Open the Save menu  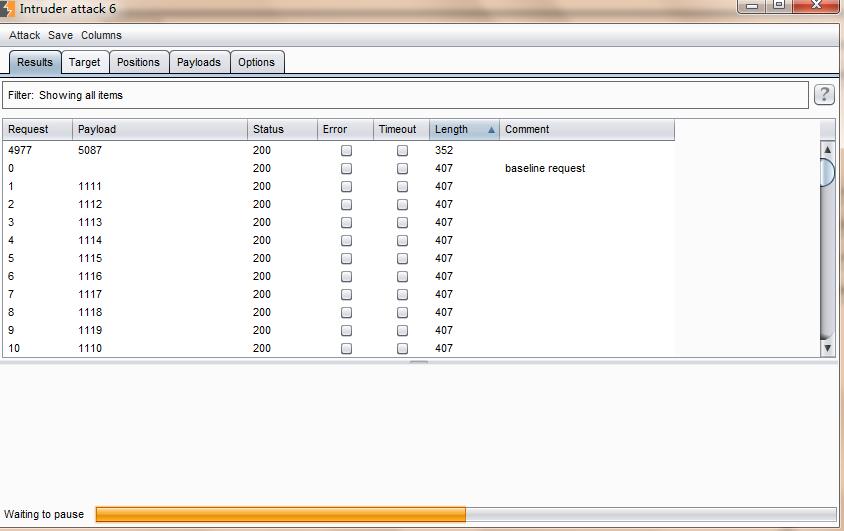[x=60, y=35]
